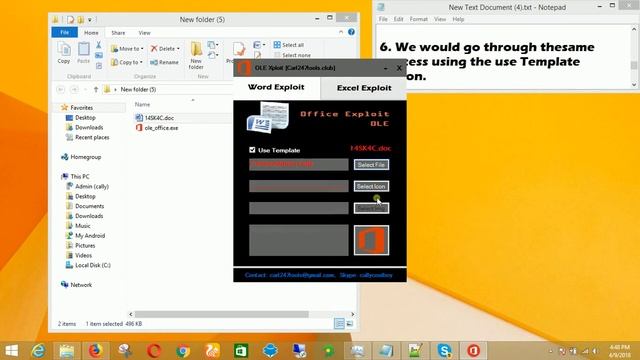Open Google Chrome from the taskbar
Image resolution: width=640 pixels, height=360 pixels.
point(183,351)
